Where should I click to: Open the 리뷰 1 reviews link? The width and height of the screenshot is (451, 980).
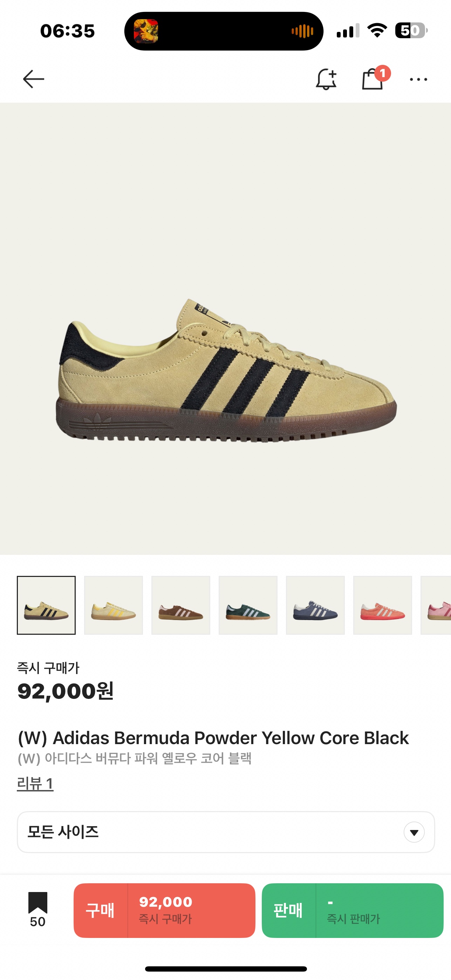(x=35, y=784)
